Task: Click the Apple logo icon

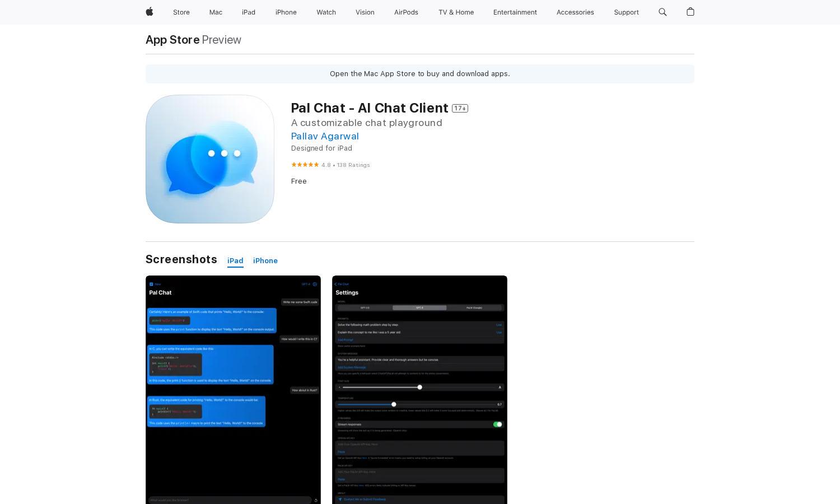Action: coord(150,12)
